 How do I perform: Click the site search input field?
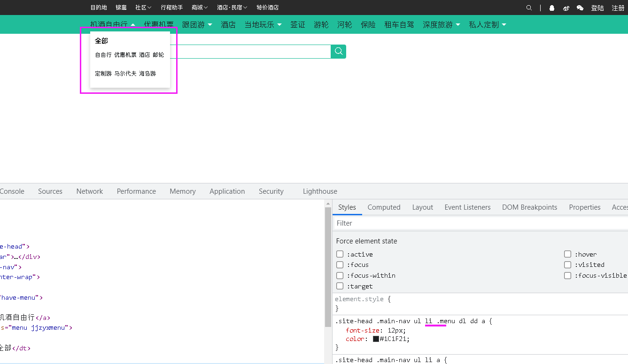pos(250,52)
